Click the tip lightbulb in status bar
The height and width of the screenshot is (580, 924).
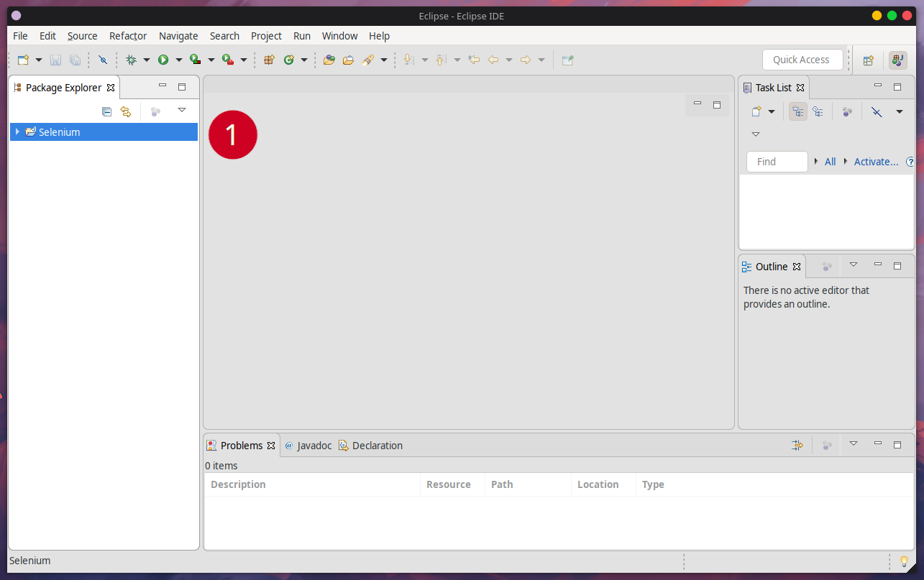(904, 561)
